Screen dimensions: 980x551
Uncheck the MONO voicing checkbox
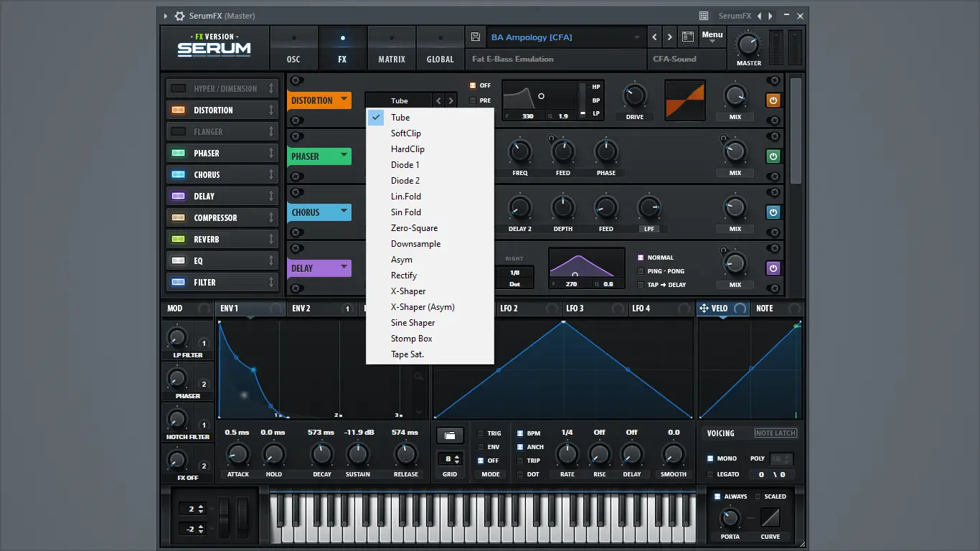point(710,458)
